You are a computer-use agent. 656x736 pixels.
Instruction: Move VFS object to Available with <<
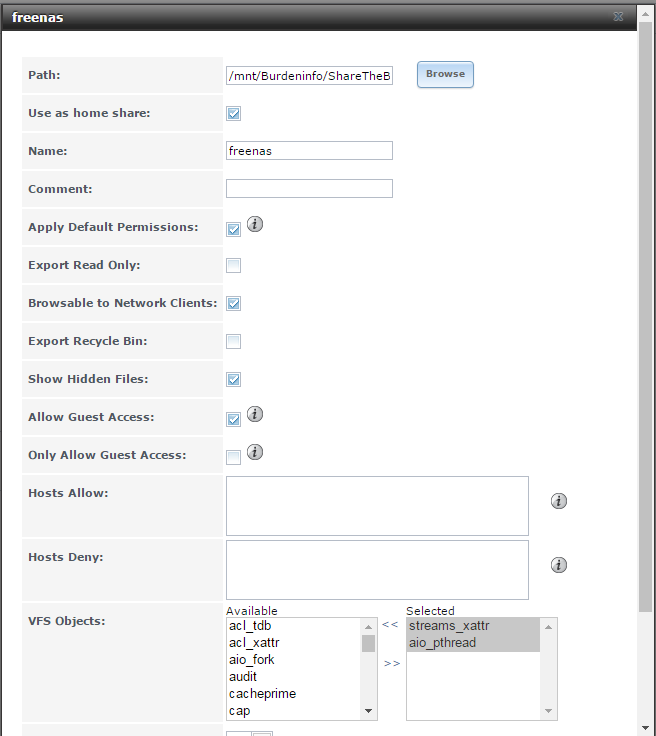pyautogui.click(x=390, y=625)
